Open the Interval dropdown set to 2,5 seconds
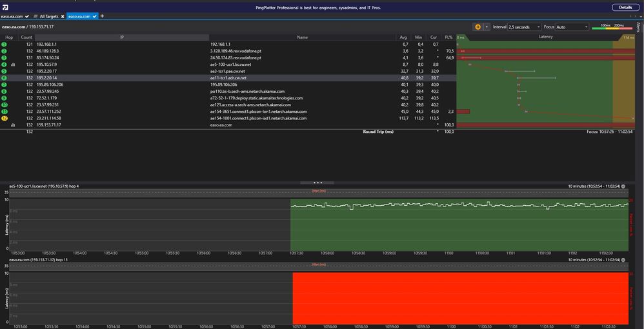Screen dimensions: 644x329 point(524,27)
